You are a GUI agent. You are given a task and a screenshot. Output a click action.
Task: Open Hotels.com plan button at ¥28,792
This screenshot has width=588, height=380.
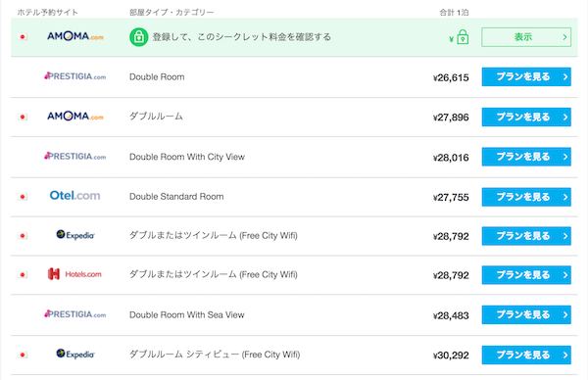(x=526, y=275)
